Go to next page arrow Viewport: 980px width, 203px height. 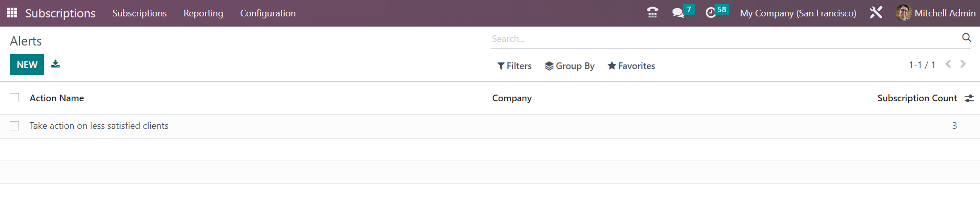click(x=963, y=64)
